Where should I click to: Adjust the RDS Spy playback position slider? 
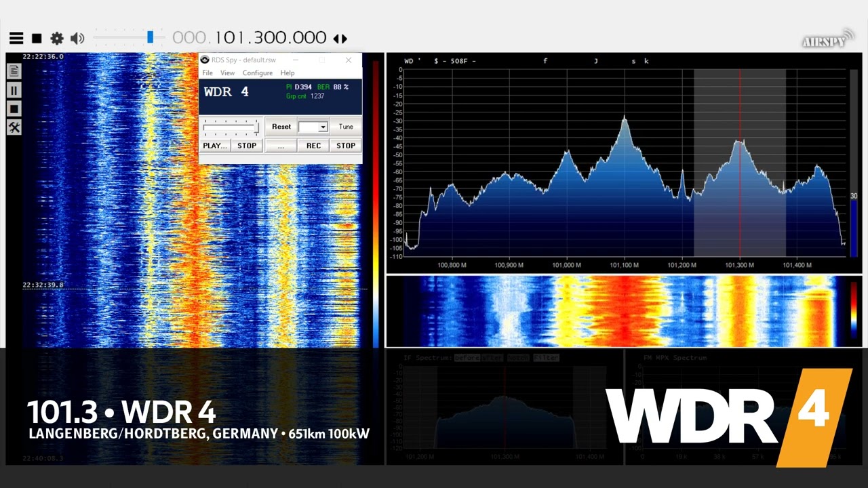point(231,127)
